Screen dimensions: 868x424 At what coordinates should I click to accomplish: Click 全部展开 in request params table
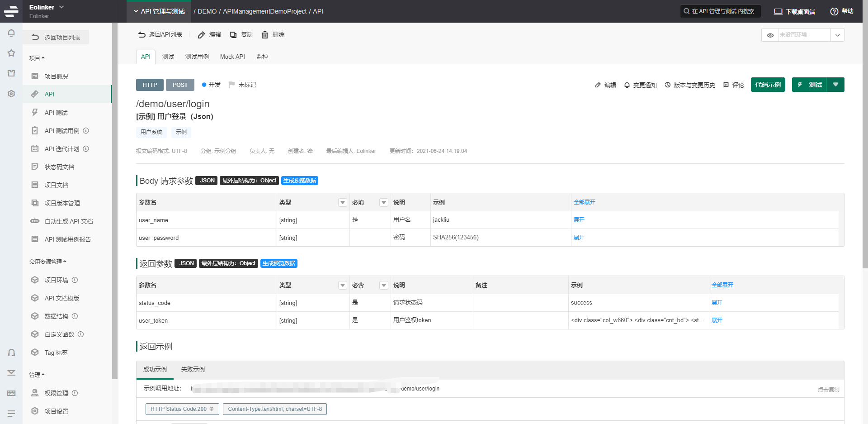pos(585,202)
